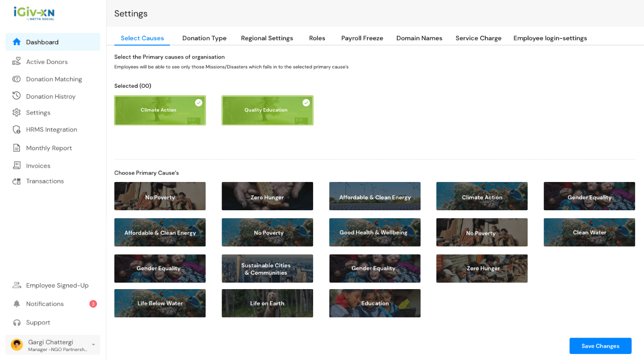Choose the Life on Earth cause tile
644x361 pixels.
(267, 303)
